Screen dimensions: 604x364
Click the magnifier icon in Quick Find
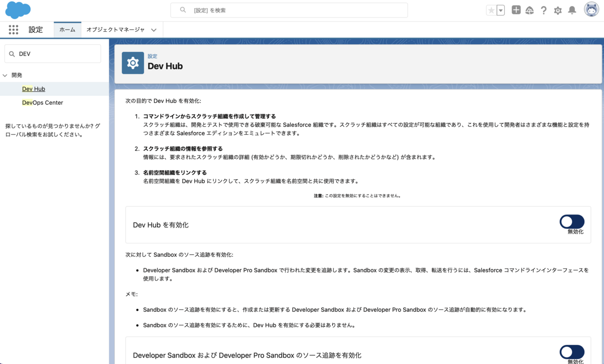pyautogui.click(x=12, y=54)
